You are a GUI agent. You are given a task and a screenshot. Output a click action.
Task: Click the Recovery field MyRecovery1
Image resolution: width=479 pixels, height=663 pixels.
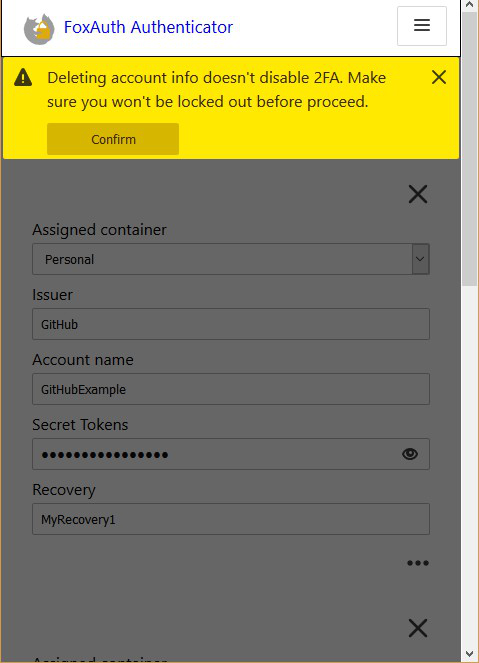click(x=231, y=519)
